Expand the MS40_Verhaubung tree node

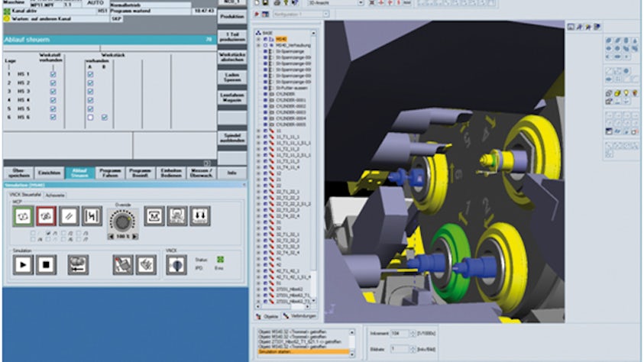pyautogui.click(x=258, y=45)
